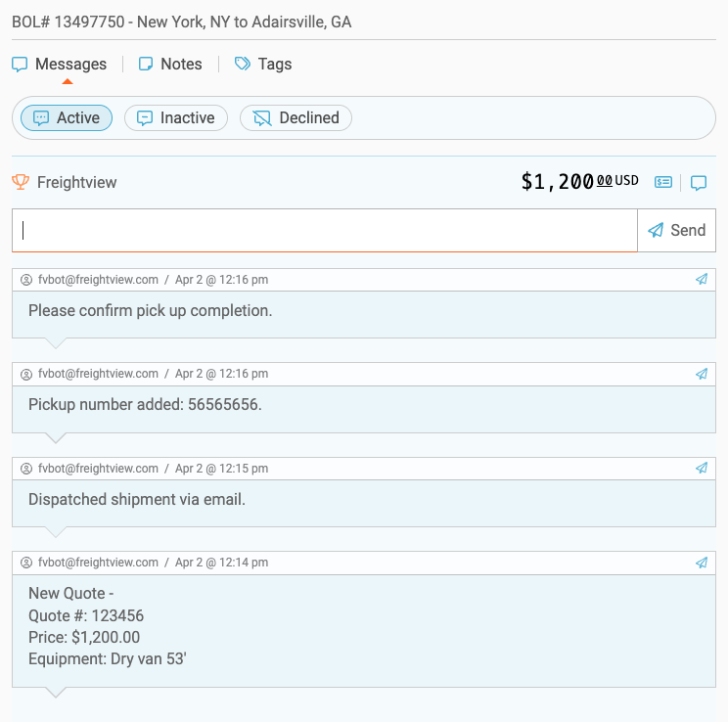Focus the message text input field
Viewport: 728px width, 722px height.
click(324, 231)
